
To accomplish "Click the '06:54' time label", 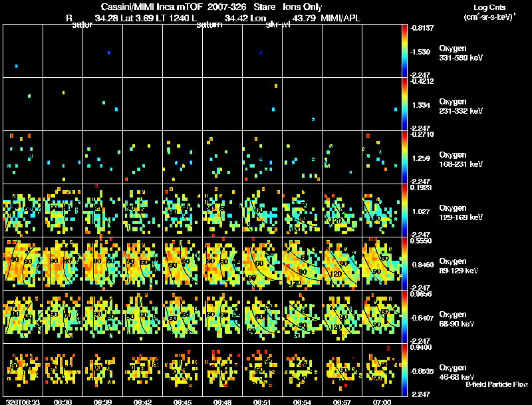I will (x=302, y=402).
